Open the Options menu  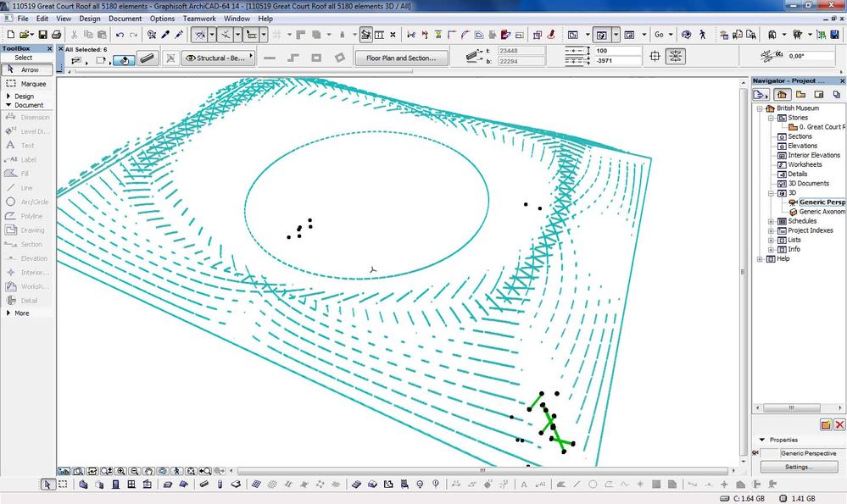click(x=162, y=19)
